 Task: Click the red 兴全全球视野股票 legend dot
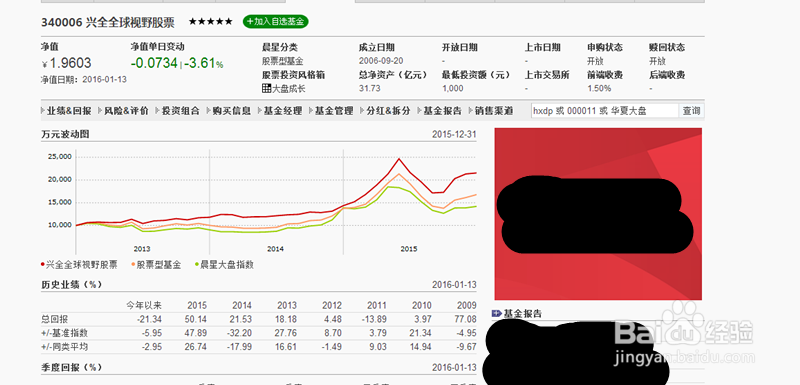pyautogui.click(x=43, y=265)
